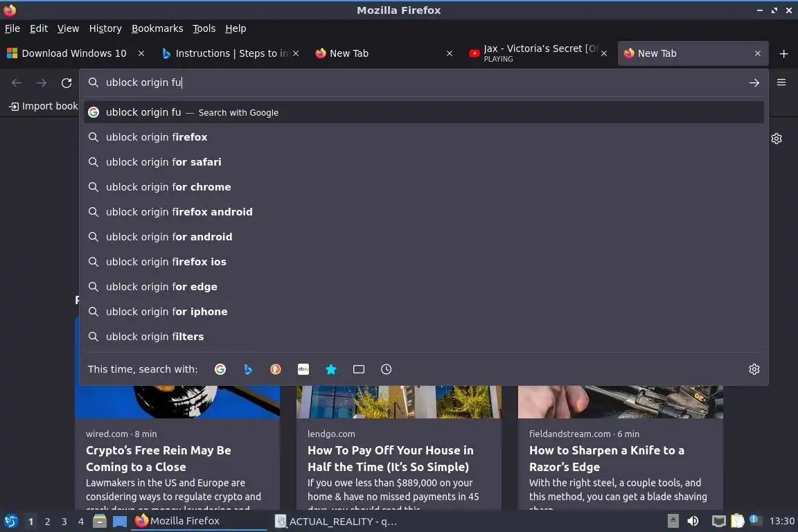Open the wired.com article thumbnail
The image size is (798, 532).
coord(177,402)
